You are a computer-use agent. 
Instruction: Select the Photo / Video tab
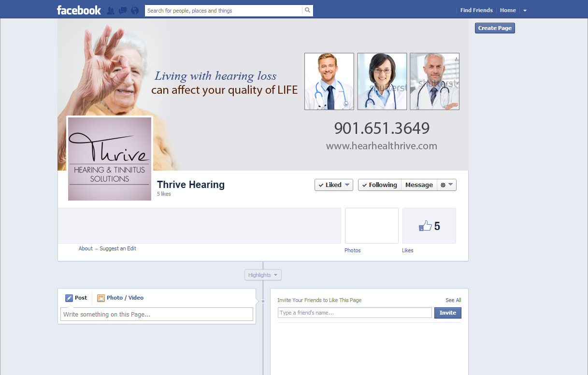coord(120,298)
